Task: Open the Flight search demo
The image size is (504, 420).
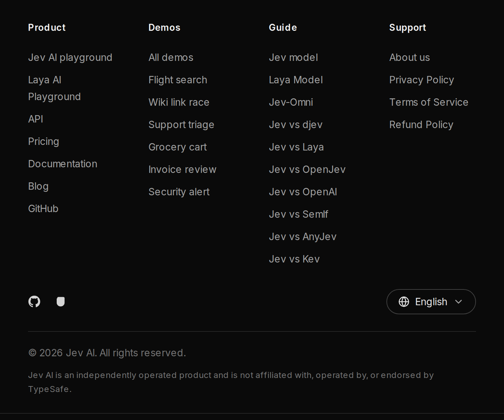Action: pyautogui.click(x=178, y=80)
